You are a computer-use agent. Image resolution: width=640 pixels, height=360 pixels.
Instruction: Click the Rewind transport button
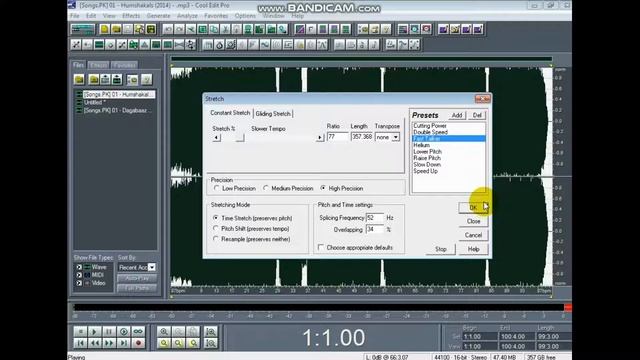tap(94, 343)
